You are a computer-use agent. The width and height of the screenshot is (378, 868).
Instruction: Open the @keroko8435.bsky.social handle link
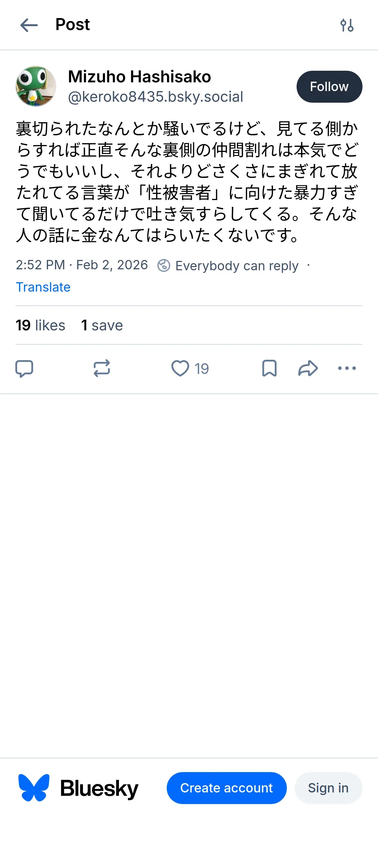pyautogui.click(x=155, y=97)
